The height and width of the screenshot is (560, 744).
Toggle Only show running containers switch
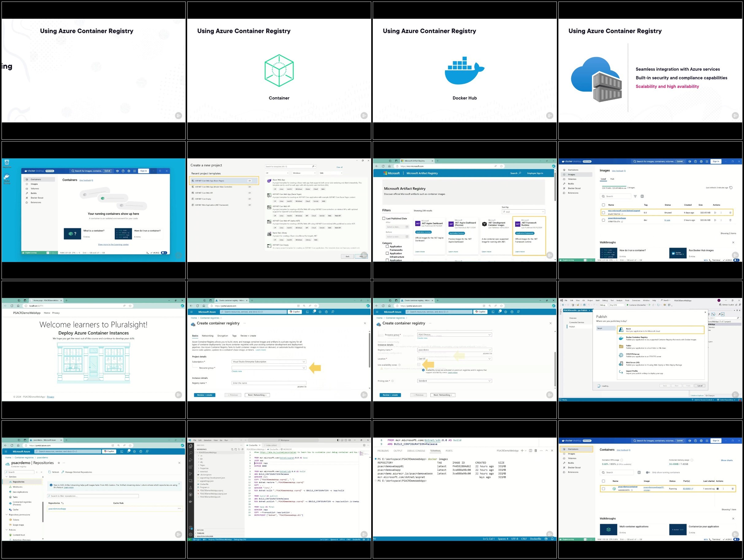tap(648, 473)
